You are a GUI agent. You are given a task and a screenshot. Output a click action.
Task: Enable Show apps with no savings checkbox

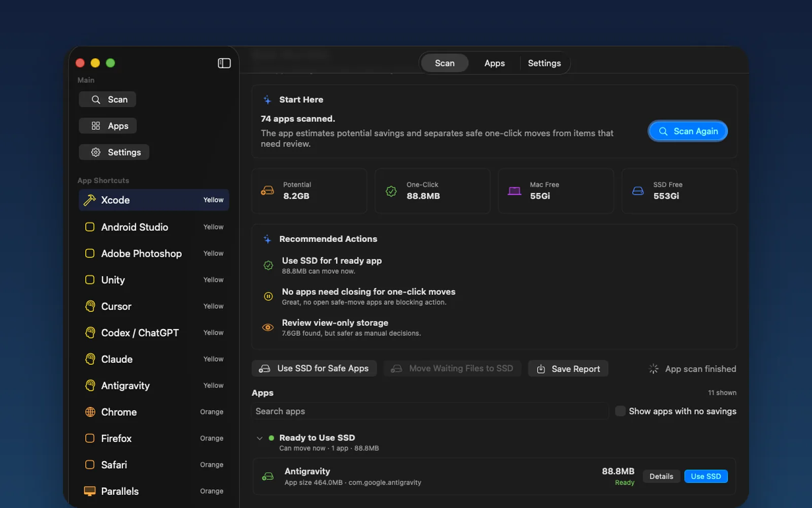620,411
